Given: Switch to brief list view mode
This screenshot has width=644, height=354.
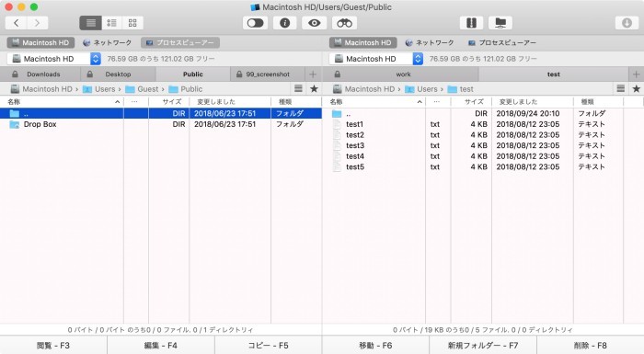Looking at the screenshot, I should point(111,23).
